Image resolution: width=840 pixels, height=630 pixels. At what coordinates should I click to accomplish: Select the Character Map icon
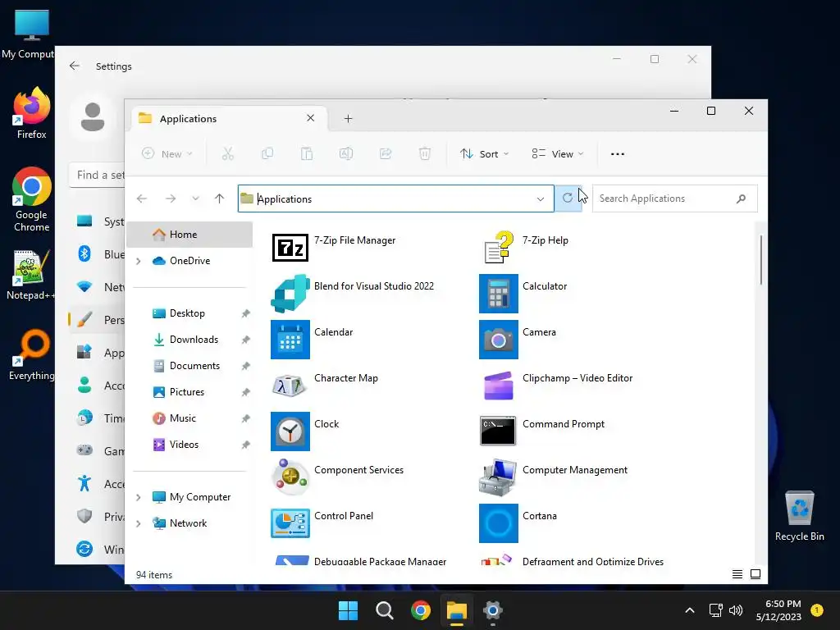click(x=290, y=386)
